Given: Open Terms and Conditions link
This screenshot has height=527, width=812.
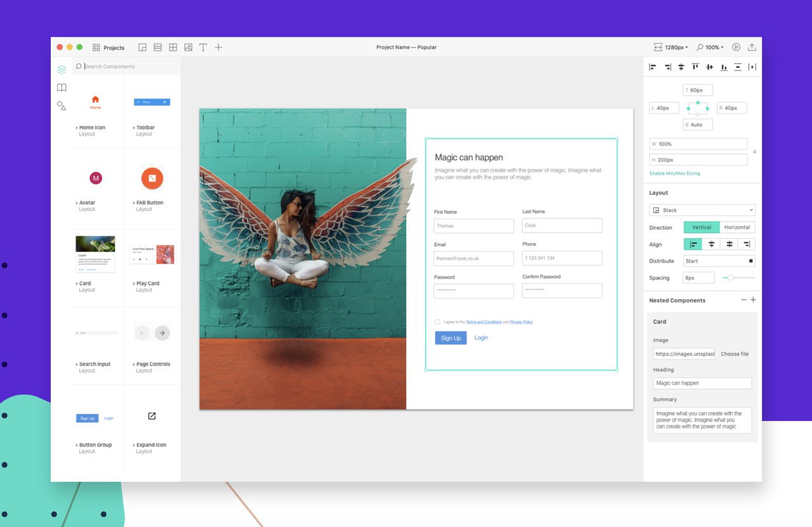Looking at the screenshot, I should pos(483,322).
